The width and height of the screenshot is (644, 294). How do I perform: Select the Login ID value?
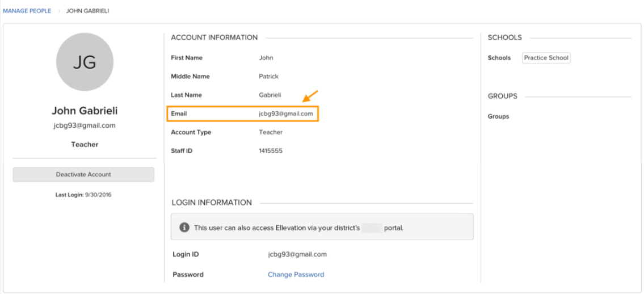(x=297, y=255)
